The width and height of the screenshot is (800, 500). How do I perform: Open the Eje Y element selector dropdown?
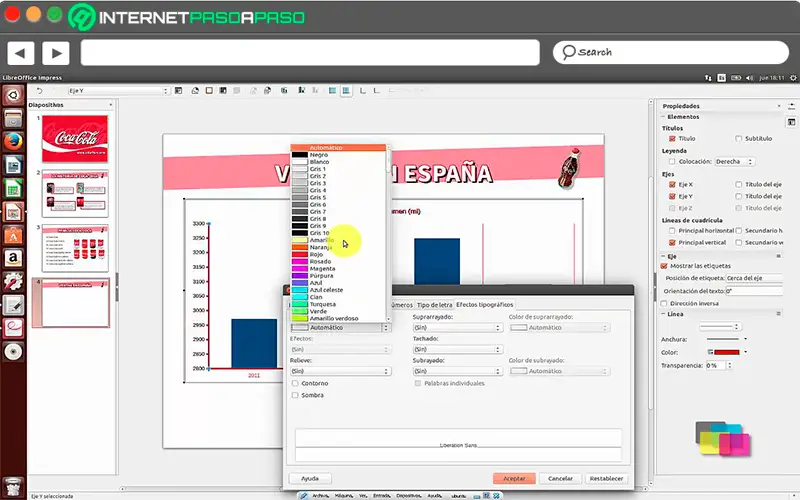tap(118, 91)
